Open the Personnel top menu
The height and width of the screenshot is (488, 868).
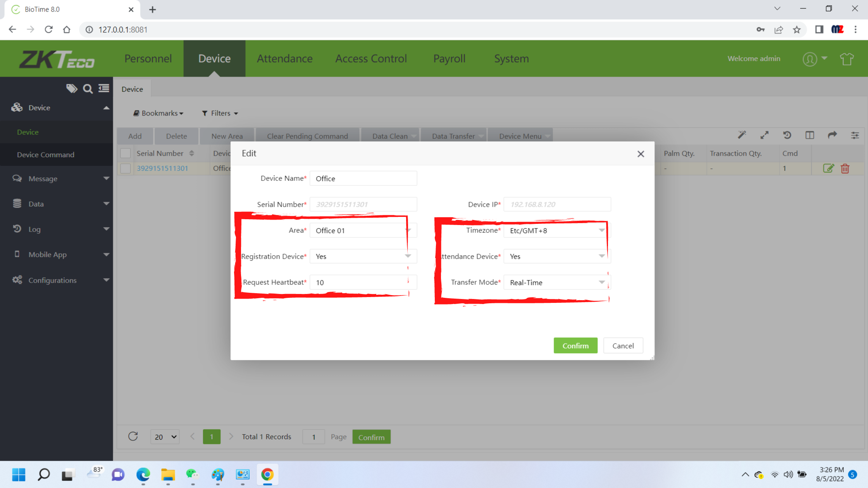click(x=148, y=58)
